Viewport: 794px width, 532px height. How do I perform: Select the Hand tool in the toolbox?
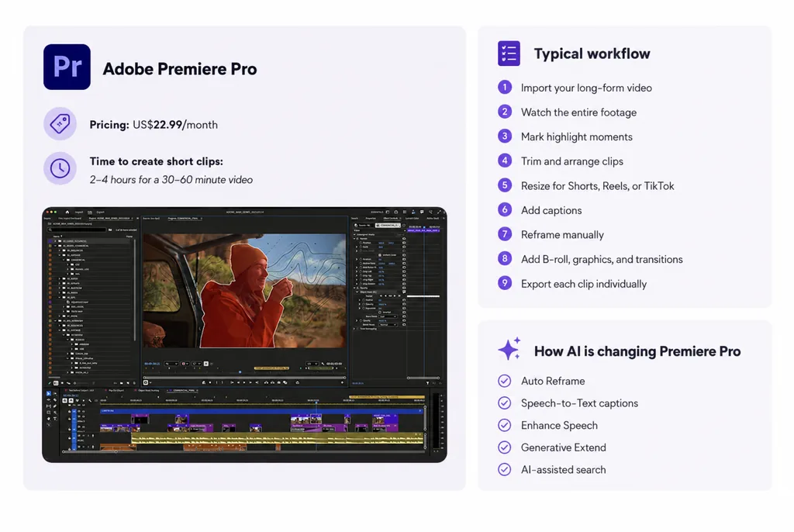click(x=49, y=419)
